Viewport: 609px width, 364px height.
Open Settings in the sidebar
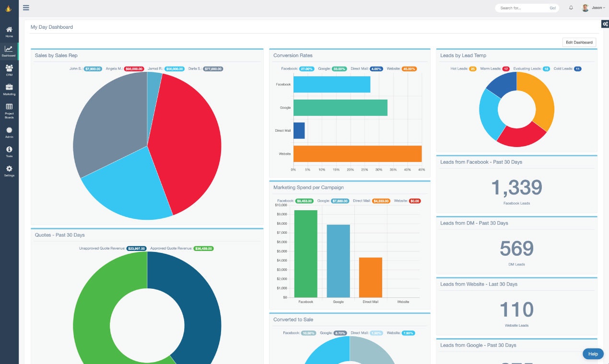(9, 171)
